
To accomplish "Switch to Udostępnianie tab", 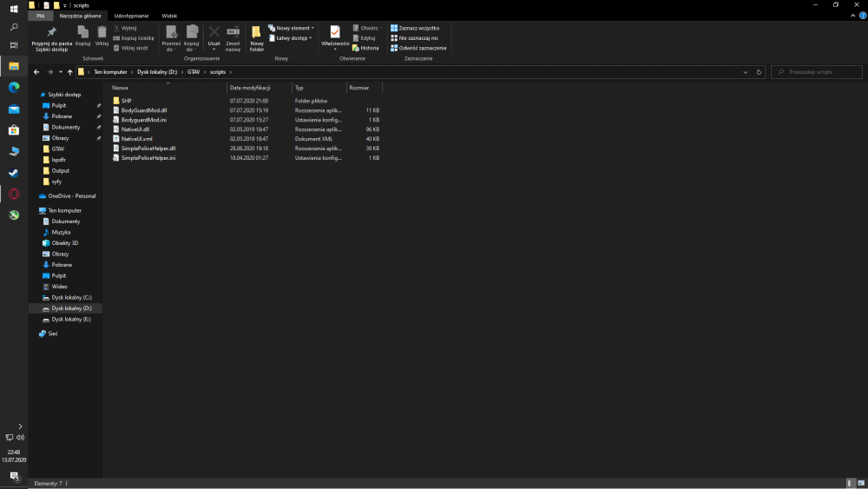I will [x=131, y=16].
